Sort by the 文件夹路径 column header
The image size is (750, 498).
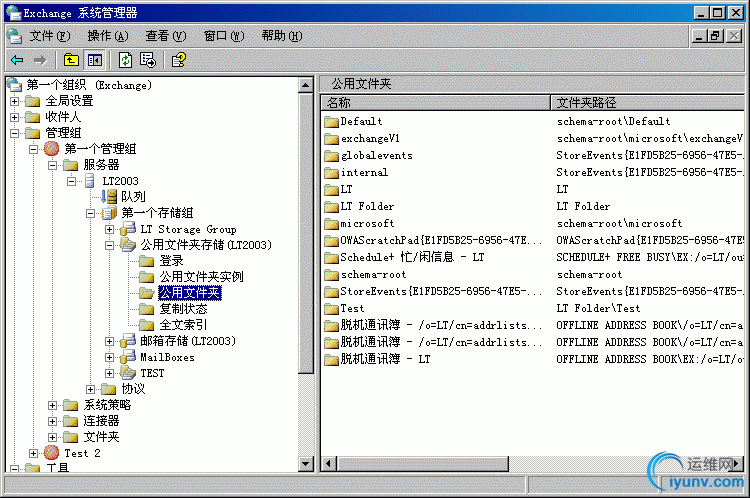648,102
